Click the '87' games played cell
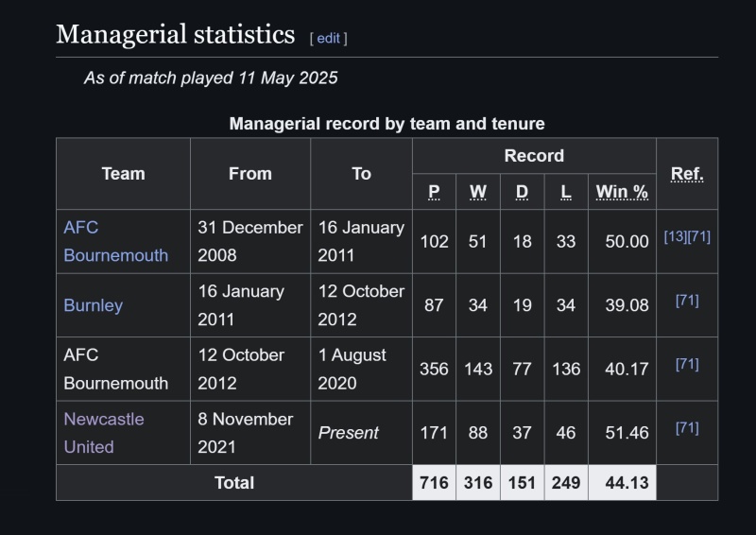756x535 pixels. tap(434, 305)
